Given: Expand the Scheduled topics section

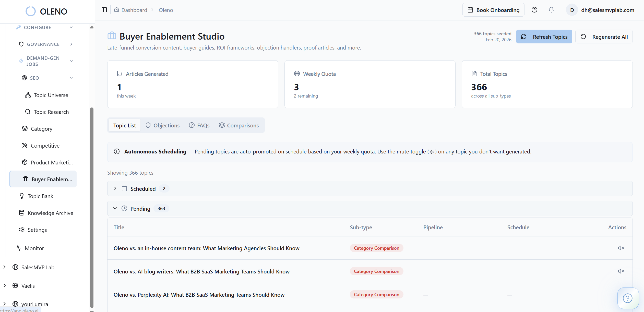Looking at the screenshot, I should 115,188.
